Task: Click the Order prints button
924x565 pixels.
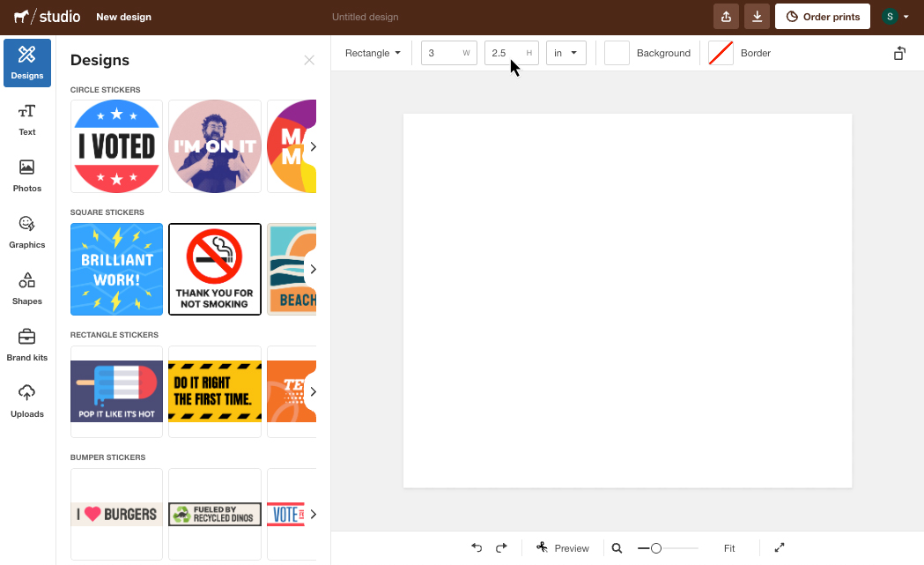Action: point(822,16)
